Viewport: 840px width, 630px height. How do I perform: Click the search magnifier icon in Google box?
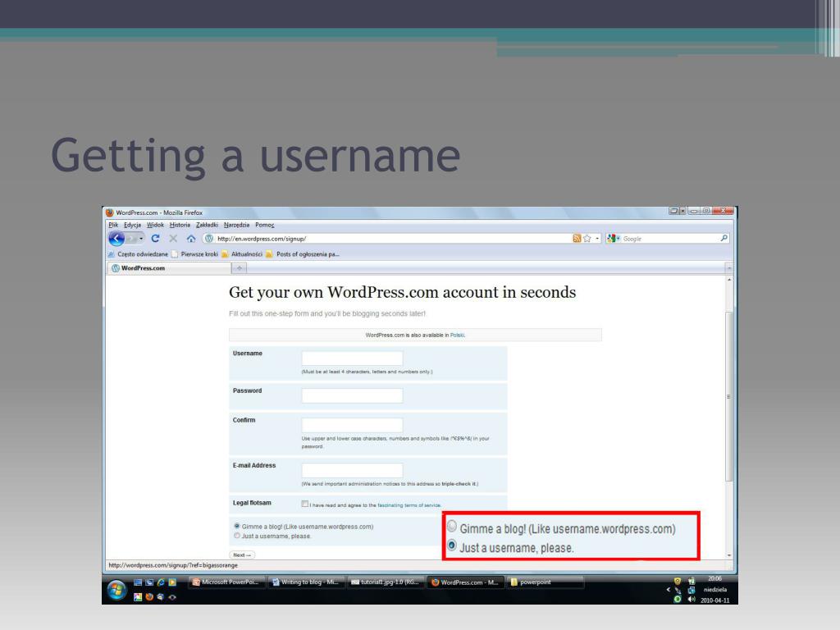pos(724,239)
